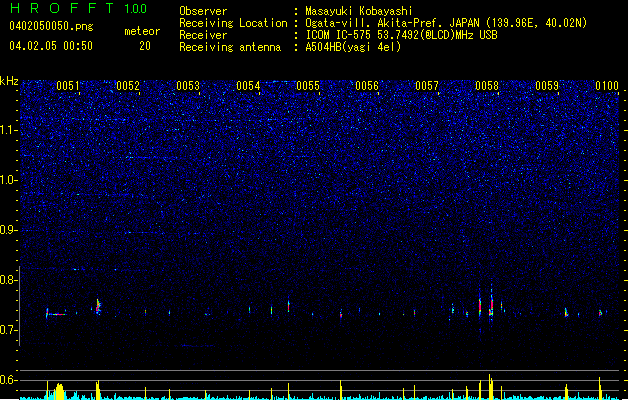Viewport: 629px width, 400px height.
Task: Click the 0.9 kHz frequency label
Action: pyautogui.click(x=9, y=230)
